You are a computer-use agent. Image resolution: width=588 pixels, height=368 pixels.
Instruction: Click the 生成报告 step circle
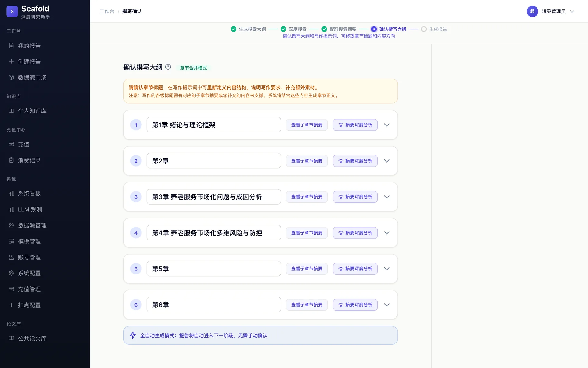tap(424, 29)
